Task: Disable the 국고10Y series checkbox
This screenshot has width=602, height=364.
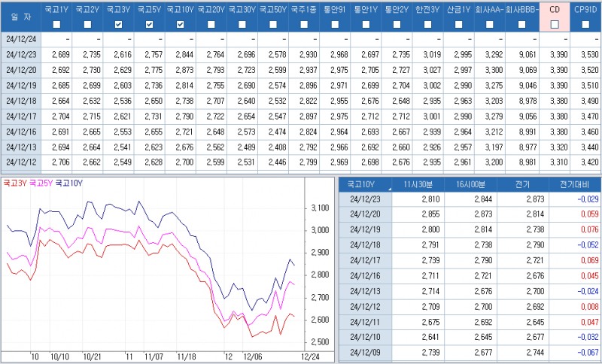Action: point(180,25)
